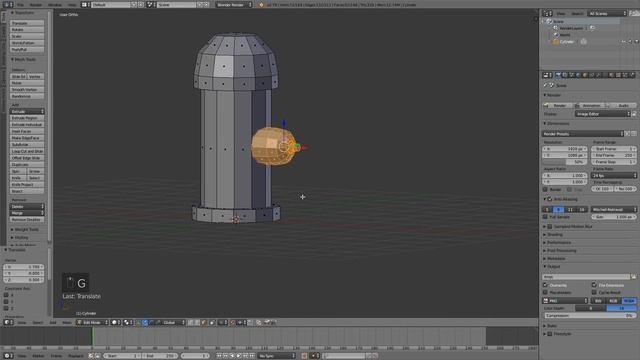Open the Render properties tab
Image resolution: width=640 pixels, height=360 pixels.
(558, 75)
